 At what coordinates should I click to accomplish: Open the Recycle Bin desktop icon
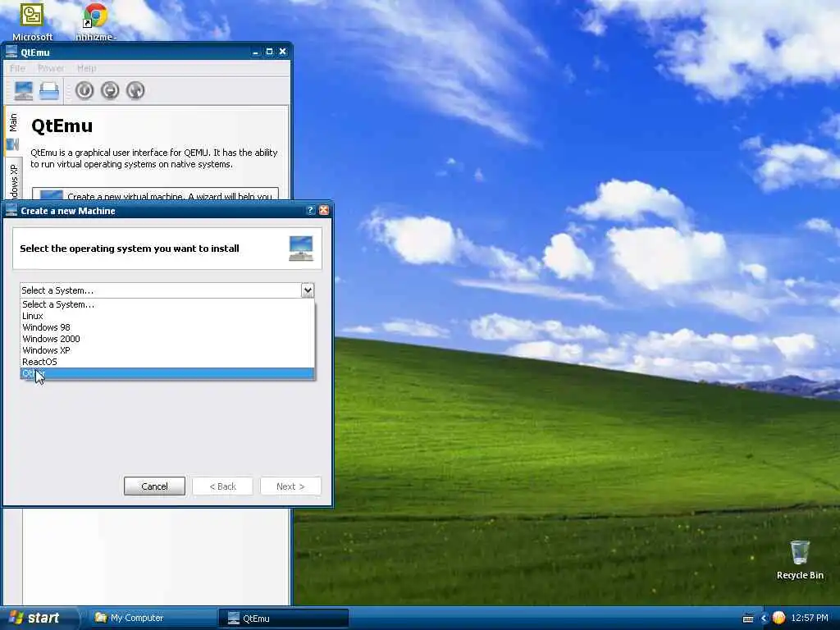(800, 559)
